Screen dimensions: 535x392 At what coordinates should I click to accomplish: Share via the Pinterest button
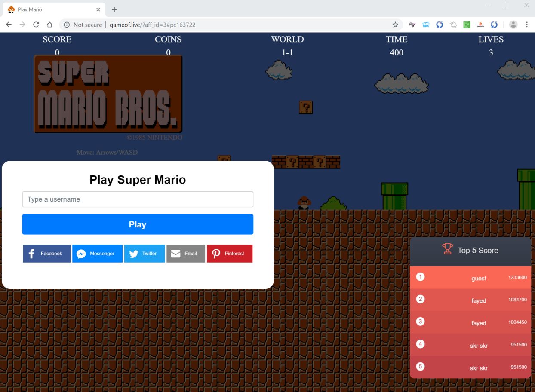(x=230, y=254)
